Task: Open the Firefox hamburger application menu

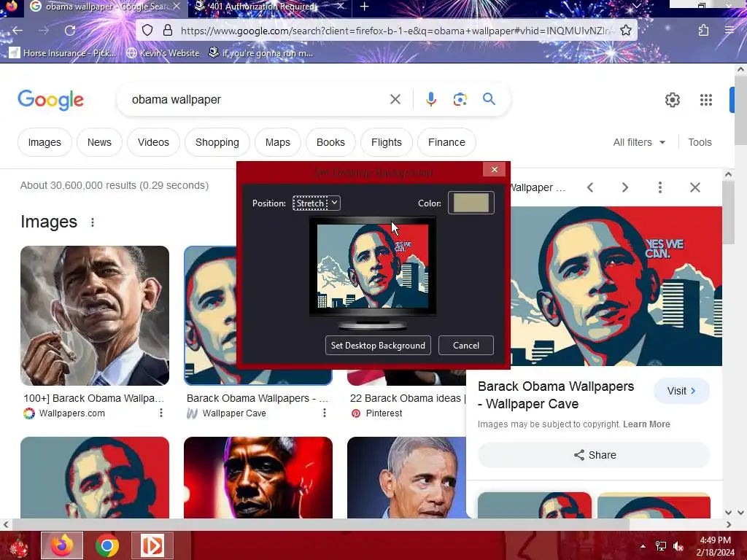Action: pos(729,31)
